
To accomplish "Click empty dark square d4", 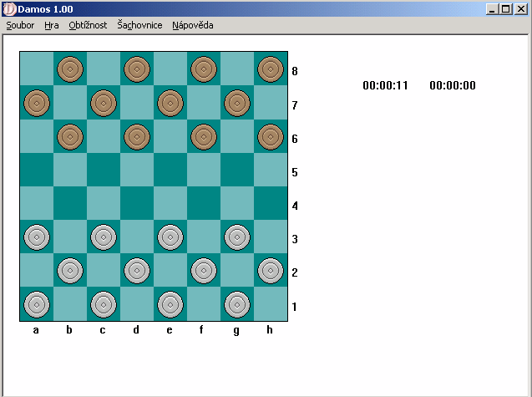I will (x=137, y=203).
